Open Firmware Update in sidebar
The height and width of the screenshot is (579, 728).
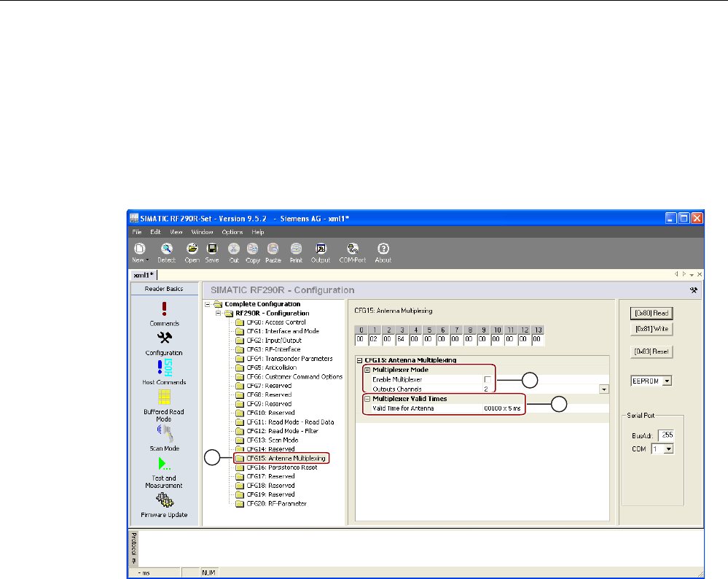165,500
